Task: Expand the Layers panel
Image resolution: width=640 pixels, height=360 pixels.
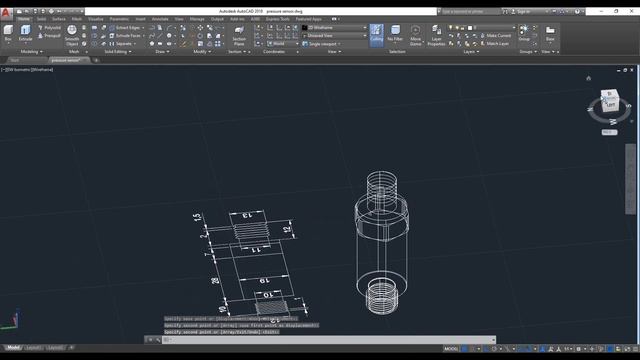Action: tap(471, 52)
